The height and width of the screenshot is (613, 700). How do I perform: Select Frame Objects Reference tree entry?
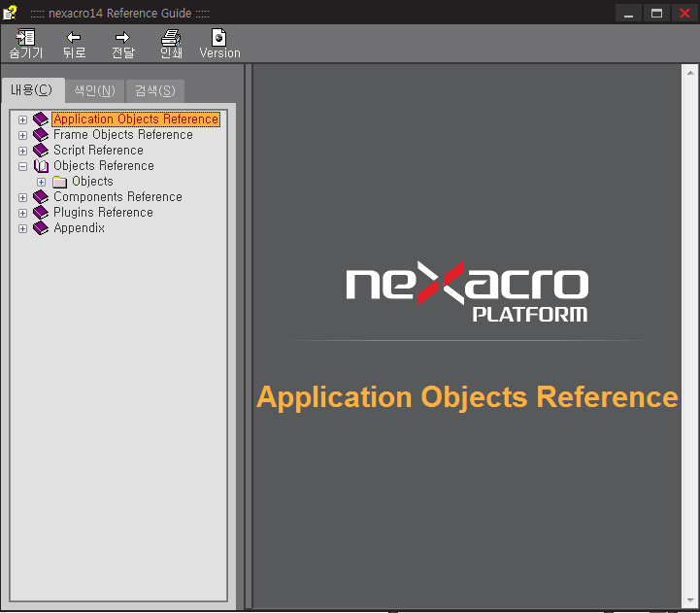click(x=123, y=134)
